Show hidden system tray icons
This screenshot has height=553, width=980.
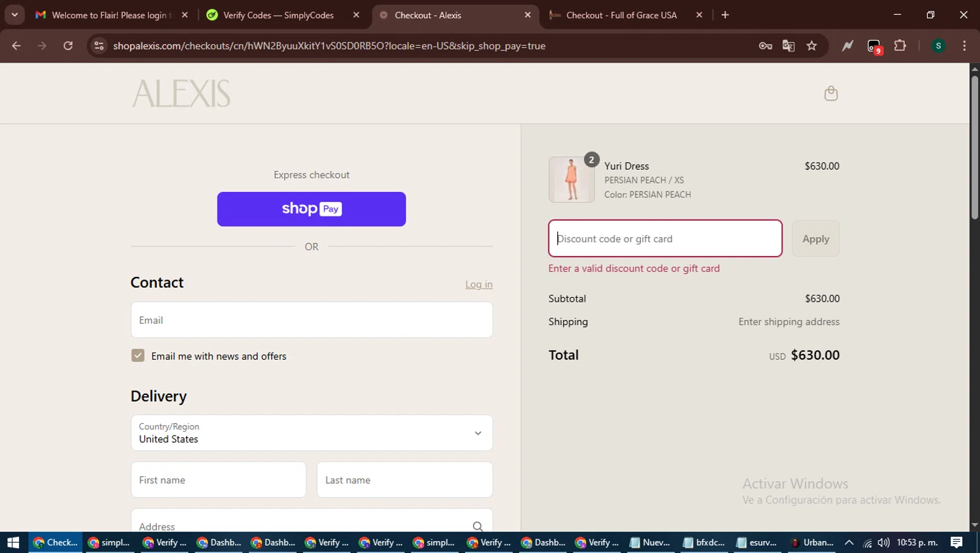point(849,543)
